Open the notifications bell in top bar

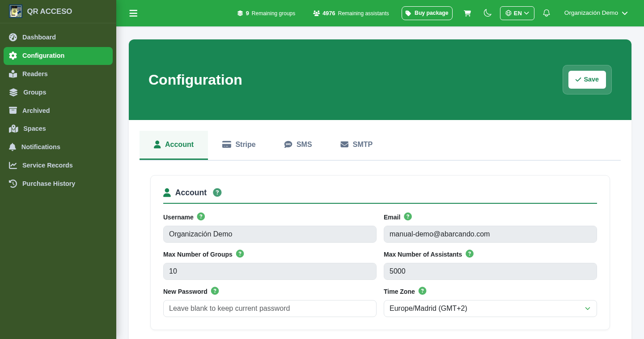coord(546,13)
